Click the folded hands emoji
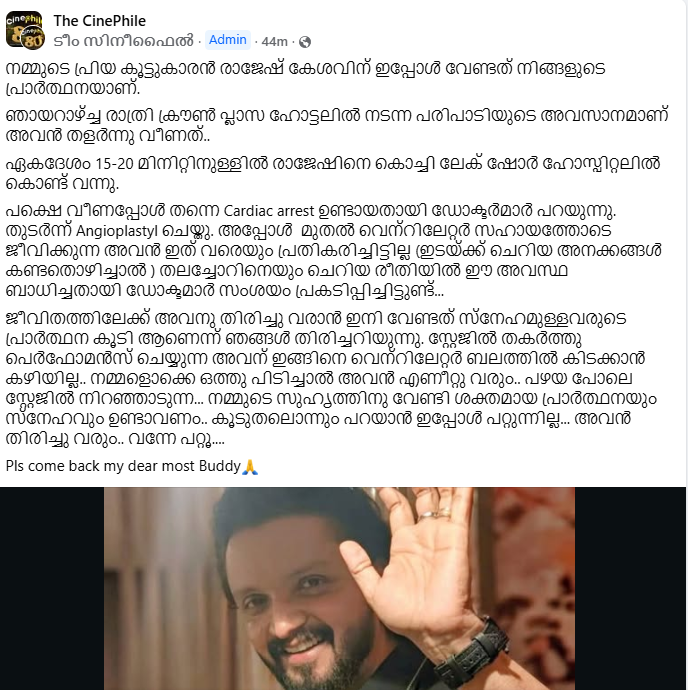Viewport: 688px width, 690px height. (x=250, y=466)
